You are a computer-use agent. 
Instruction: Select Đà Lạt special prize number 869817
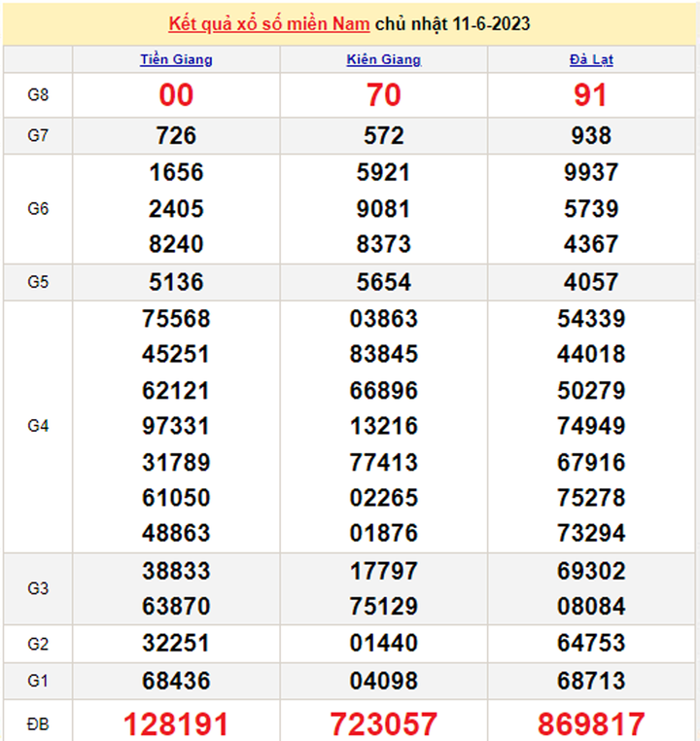tap(590, 724)
